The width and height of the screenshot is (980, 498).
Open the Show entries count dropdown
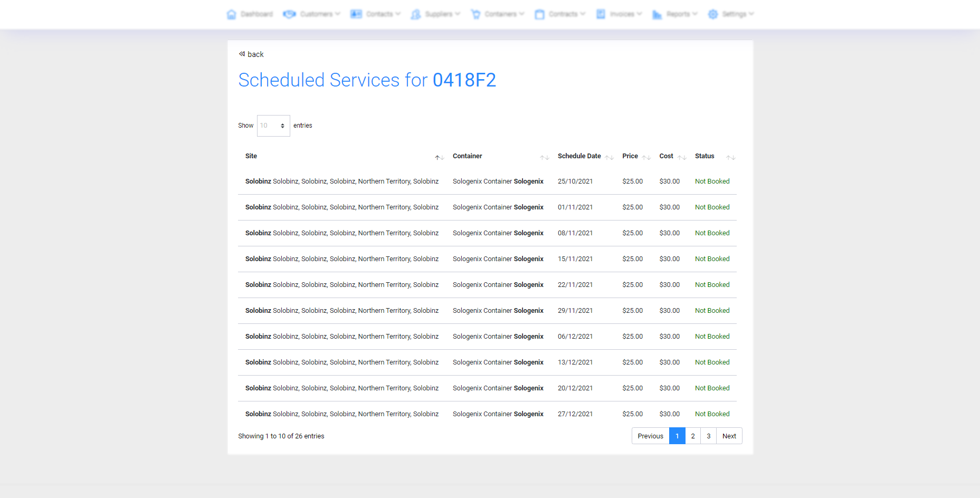273,126
